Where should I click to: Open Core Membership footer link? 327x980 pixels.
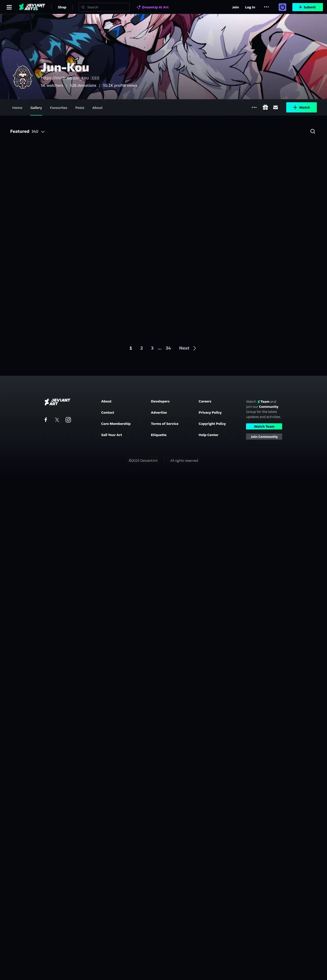pos(116,423)
